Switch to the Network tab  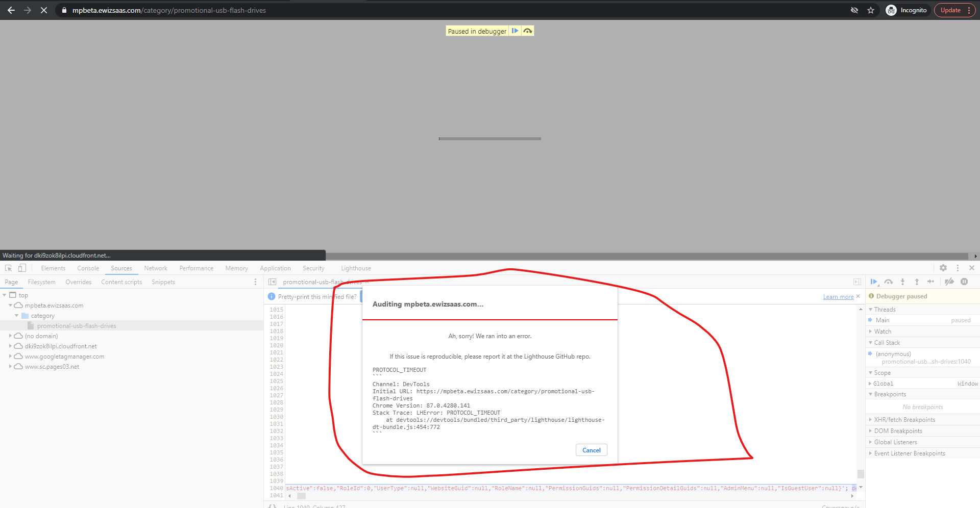click(155, 268)
